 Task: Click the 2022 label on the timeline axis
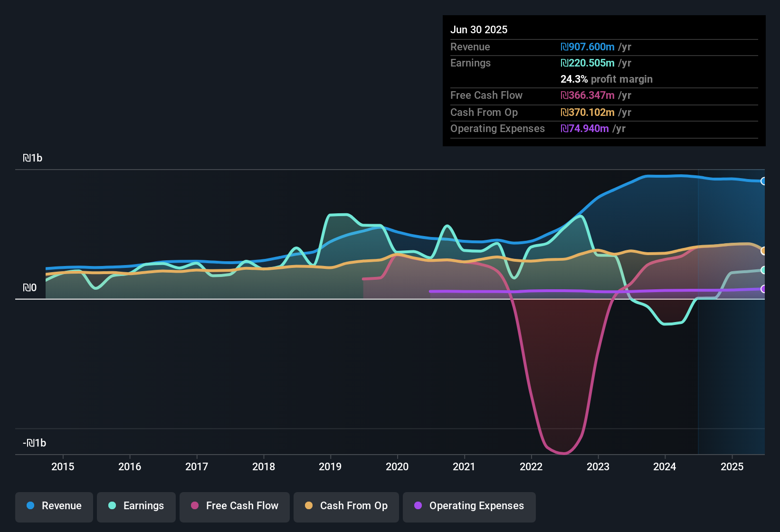[532, 467]
